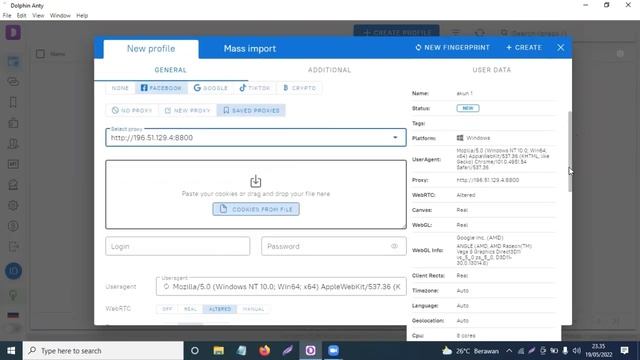Set WebRTC to OFF
The width and height of the screenshot is (640, 360).
click(x=167, y=309)
